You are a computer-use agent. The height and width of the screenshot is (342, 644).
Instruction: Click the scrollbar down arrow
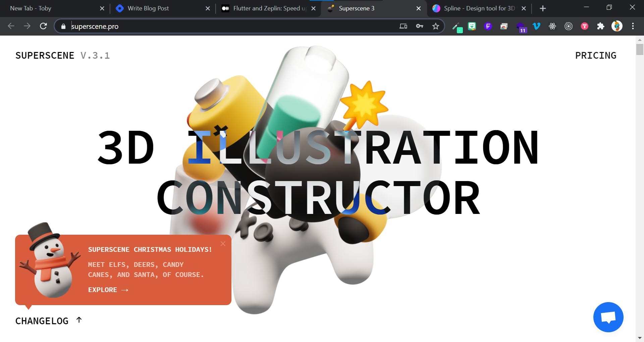click(640, 338)
